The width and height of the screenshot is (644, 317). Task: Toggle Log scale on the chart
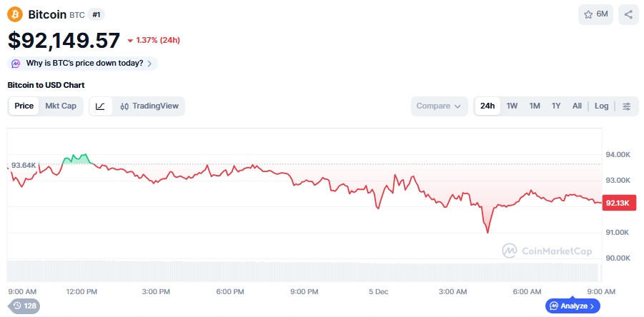(x=601, y=106)
